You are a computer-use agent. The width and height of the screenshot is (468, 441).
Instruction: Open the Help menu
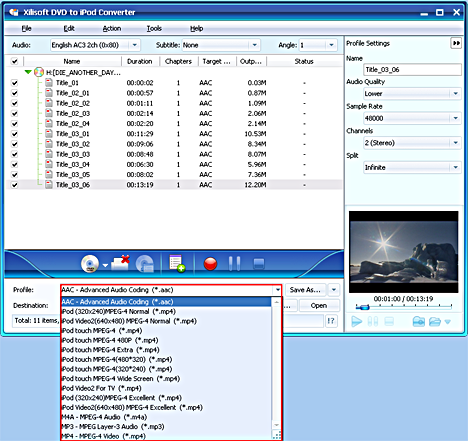(x=197, y=29)
